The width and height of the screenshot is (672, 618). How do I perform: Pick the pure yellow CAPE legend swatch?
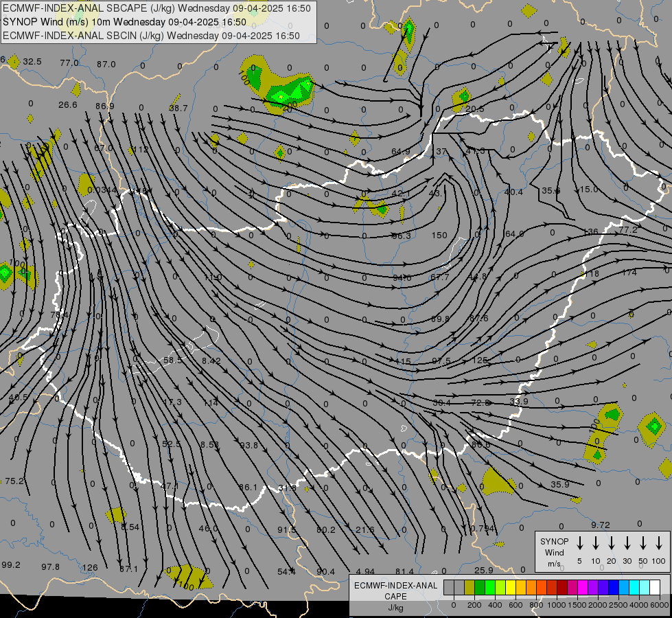tap(511, 587)
